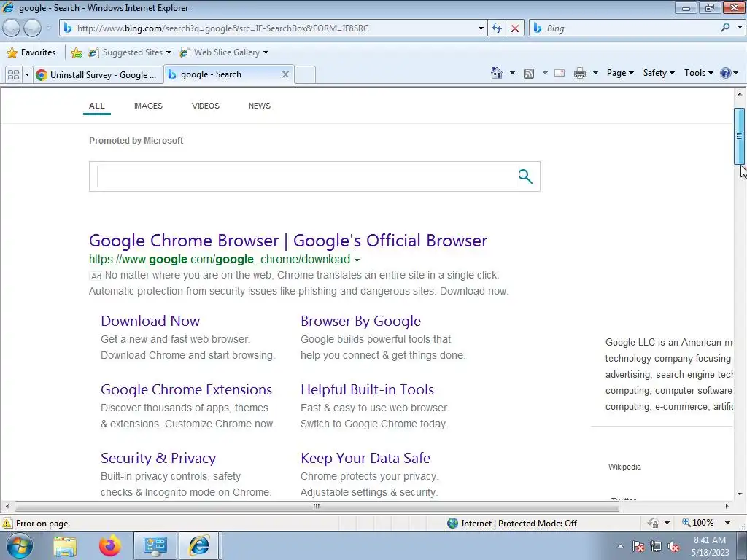Open Google Chrome Browser ad headline
This screenshot has width=747, height=560.
click(x=288, y=241)
